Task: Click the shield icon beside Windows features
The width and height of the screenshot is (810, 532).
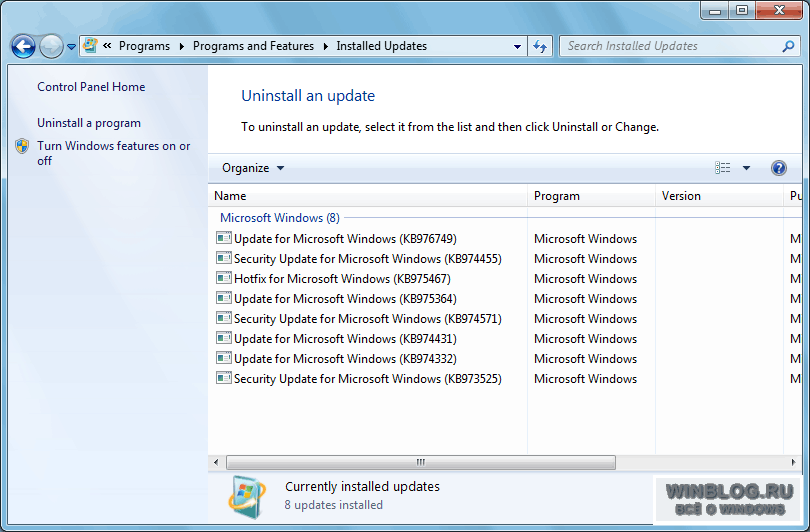Action: click(22, 146)
